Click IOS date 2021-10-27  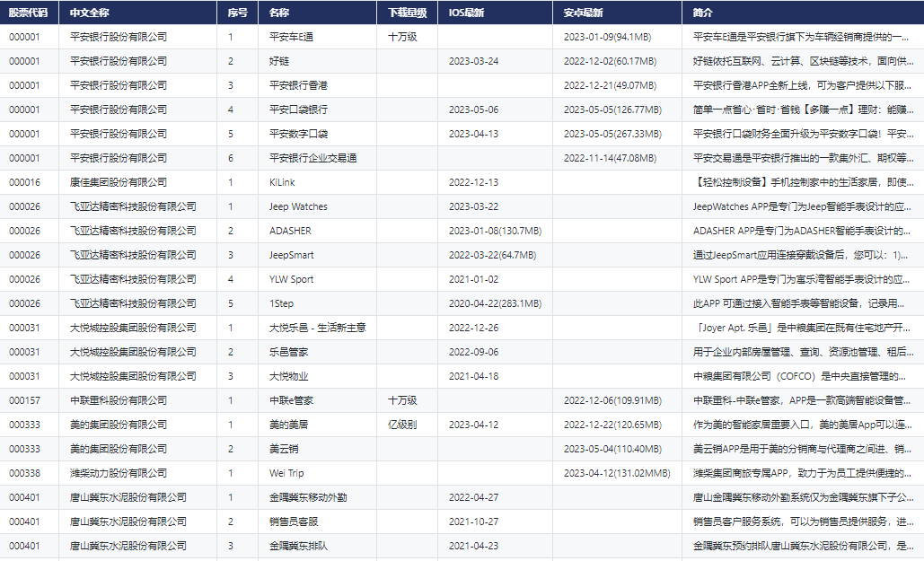click(474, 521)
